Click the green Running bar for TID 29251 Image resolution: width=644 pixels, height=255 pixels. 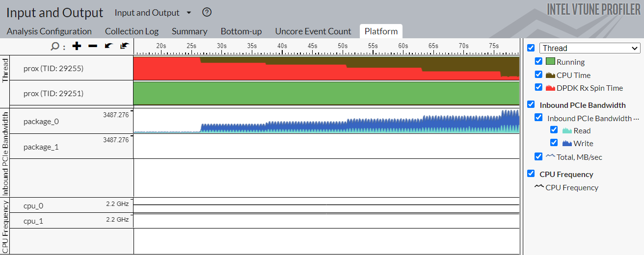coord(326,93)
